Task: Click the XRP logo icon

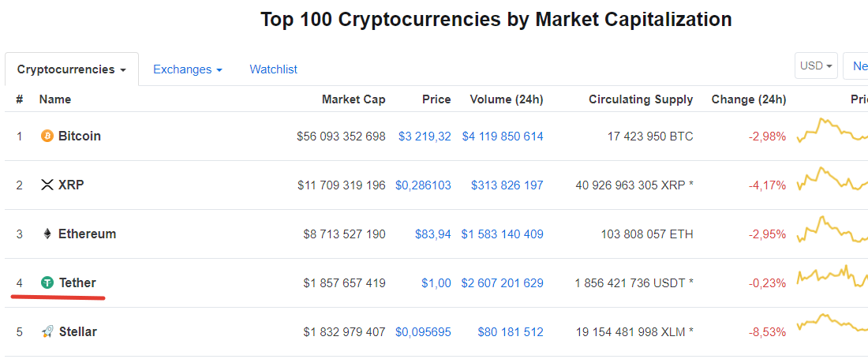Action: click(47, 185)
